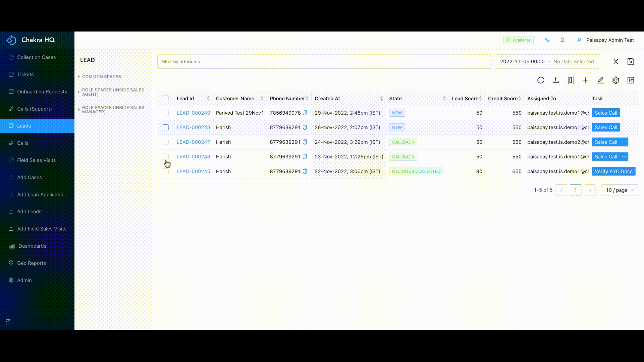
Task: Select the checkbox for LEAD-000248
Action: [166, 127]
